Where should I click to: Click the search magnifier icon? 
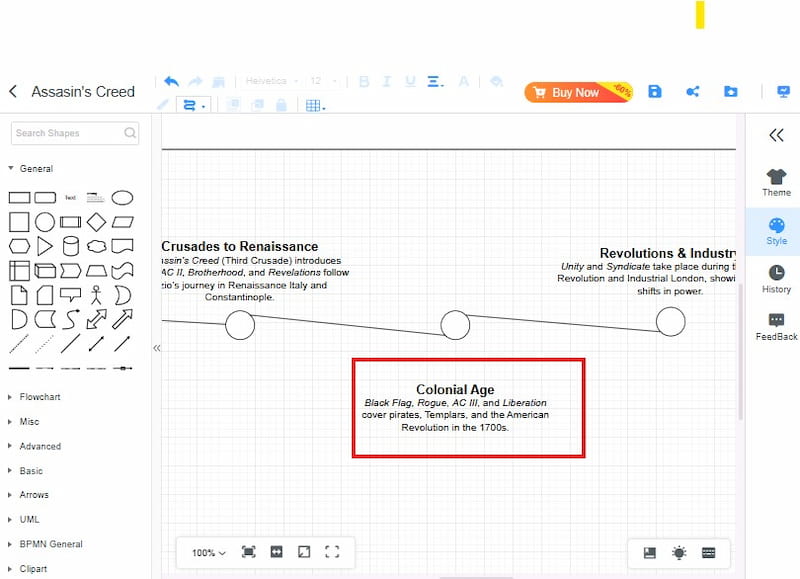[130, 133]
